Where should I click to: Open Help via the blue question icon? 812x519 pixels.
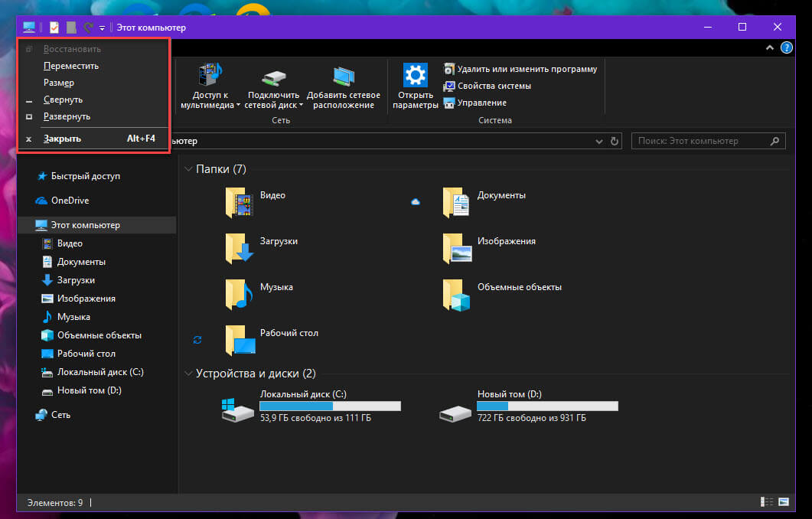pyautogui.click(x=786, y=47)
